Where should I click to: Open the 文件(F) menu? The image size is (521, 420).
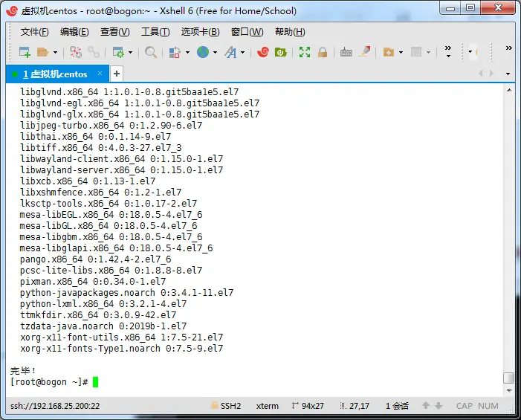click(34, 32)
